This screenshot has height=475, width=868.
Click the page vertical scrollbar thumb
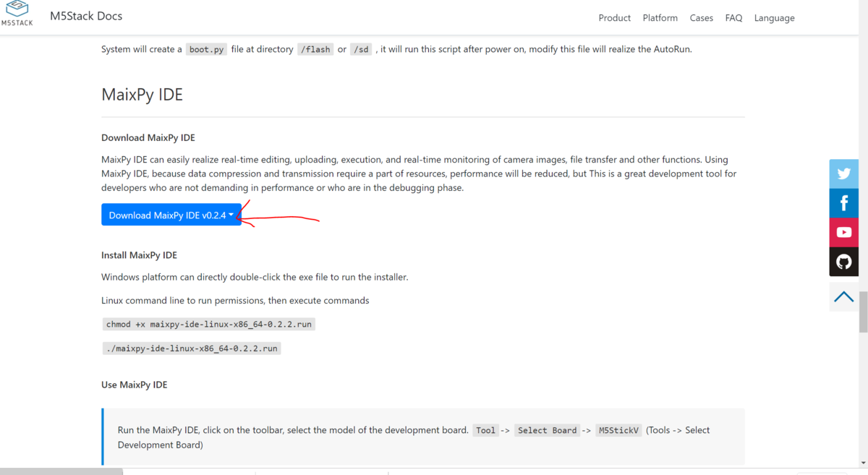click(x=863, y=312)
